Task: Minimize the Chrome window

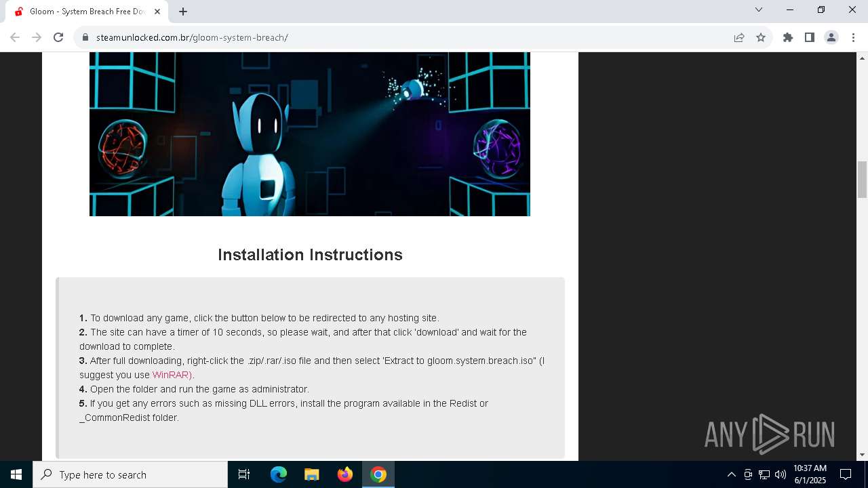Action: tap(790, 9)
